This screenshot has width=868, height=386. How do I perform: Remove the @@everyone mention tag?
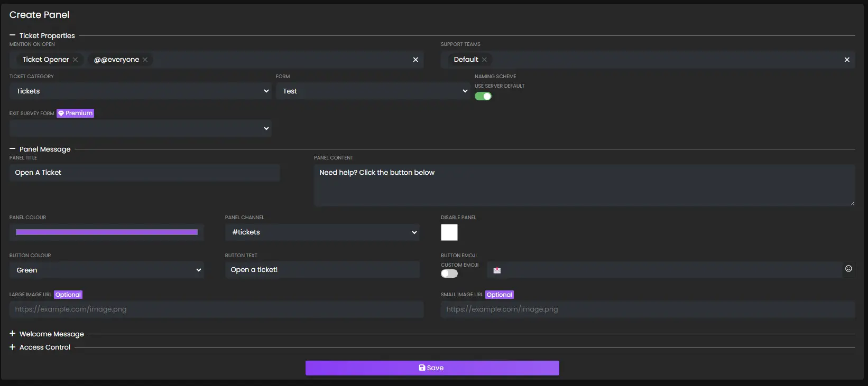point(145,60)
